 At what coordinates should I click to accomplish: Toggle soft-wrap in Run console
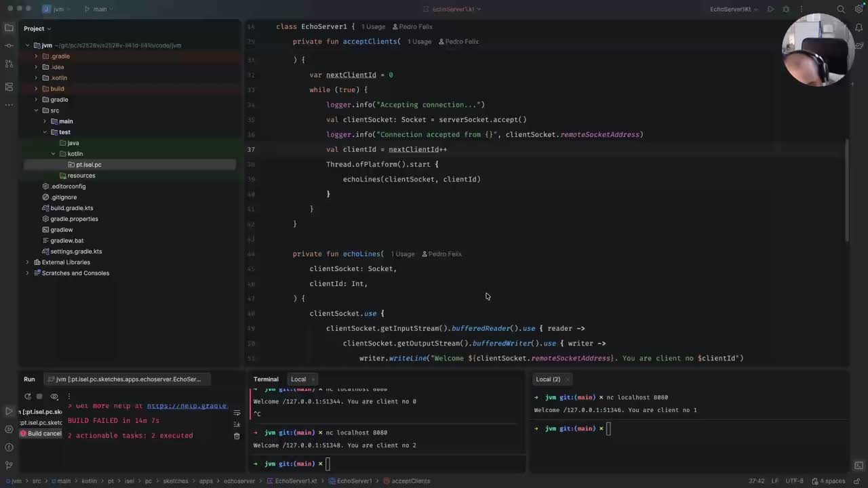(237, 413)
